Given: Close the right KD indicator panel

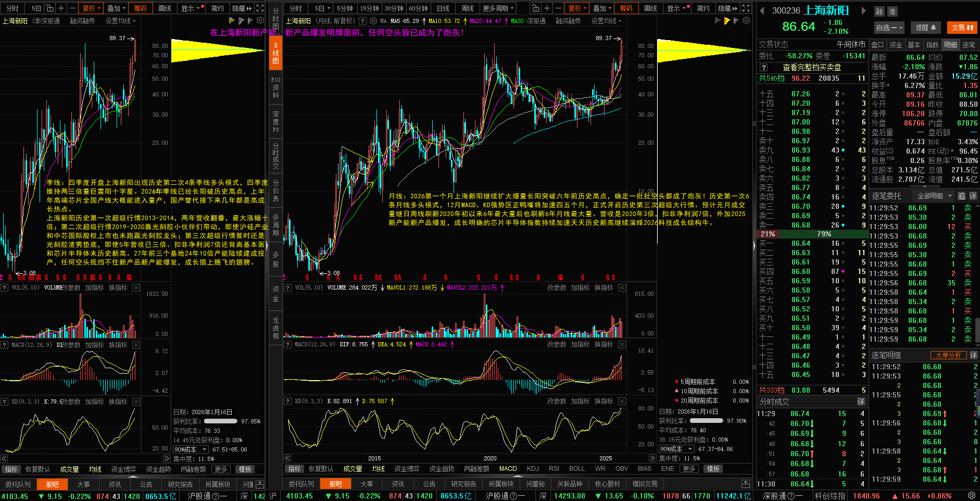Looking at the screenshot, I should [622, 401].
